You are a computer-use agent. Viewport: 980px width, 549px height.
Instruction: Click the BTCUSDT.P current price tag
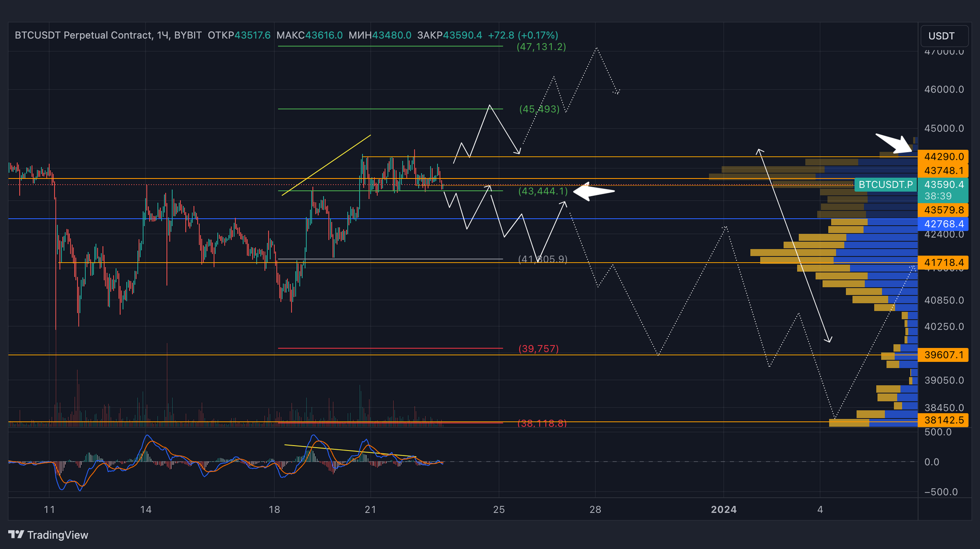885,184
